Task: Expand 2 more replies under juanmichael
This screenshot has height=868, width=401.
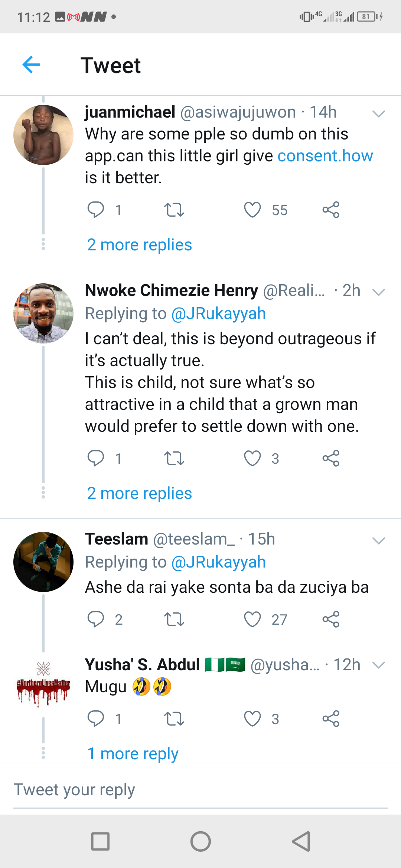Action: pyautogui.click(x=139, y=245)
